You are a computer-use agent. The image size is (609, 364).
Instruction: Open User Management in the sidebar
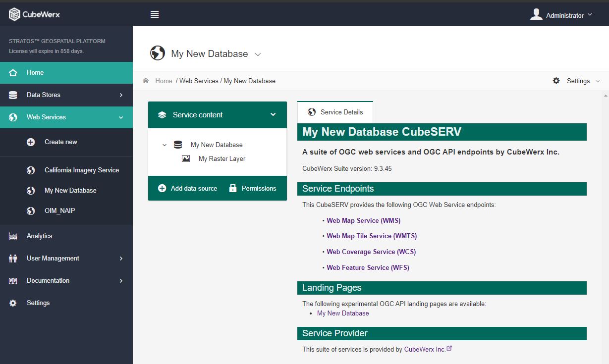tap(66, 258)
